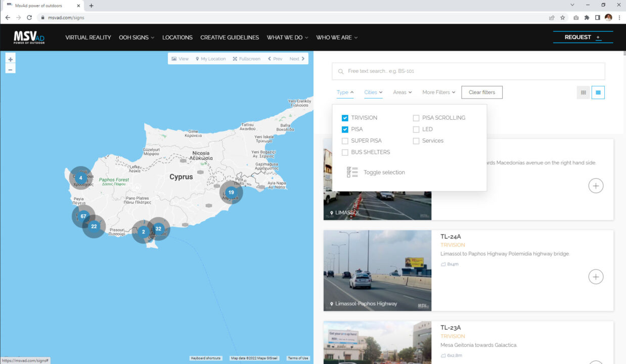Check the Services checkbox
This screenshot has height=364, width=626.
(416, 141)
